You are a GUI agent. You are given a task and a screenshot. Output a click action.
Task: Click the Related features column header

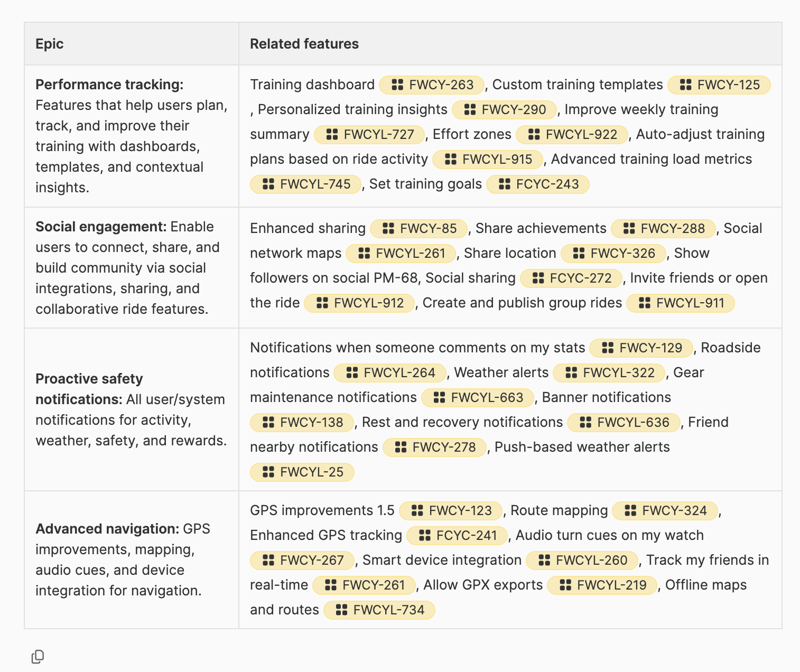pyautogui.click(x=304, y=44)
